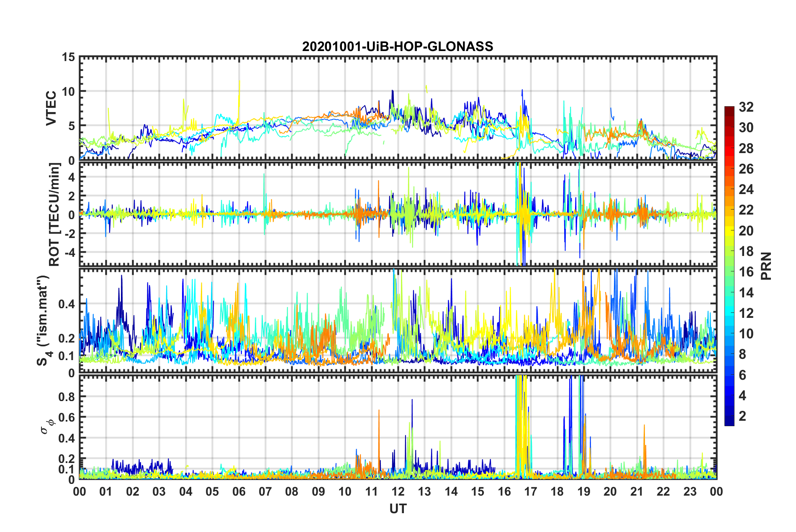
Task: Click the dark red top of the PRN colorbar
Action: [x=729, y=110]
